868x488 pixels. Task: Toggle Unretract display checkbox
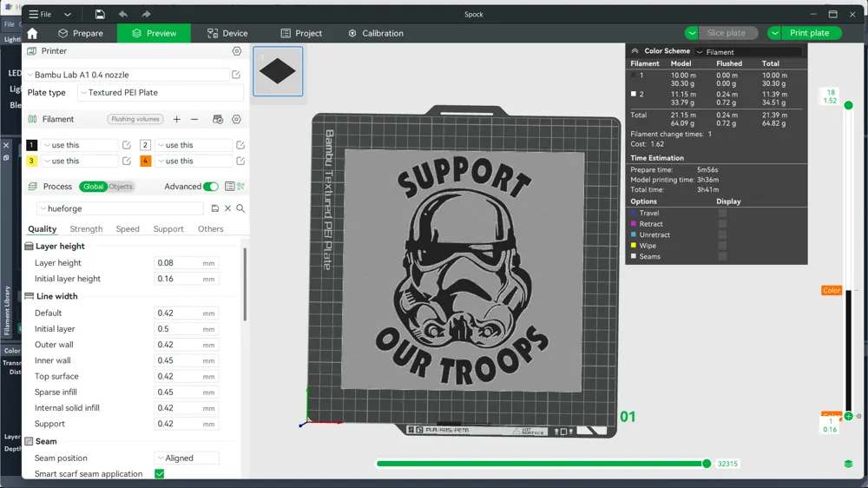point(722,234)
